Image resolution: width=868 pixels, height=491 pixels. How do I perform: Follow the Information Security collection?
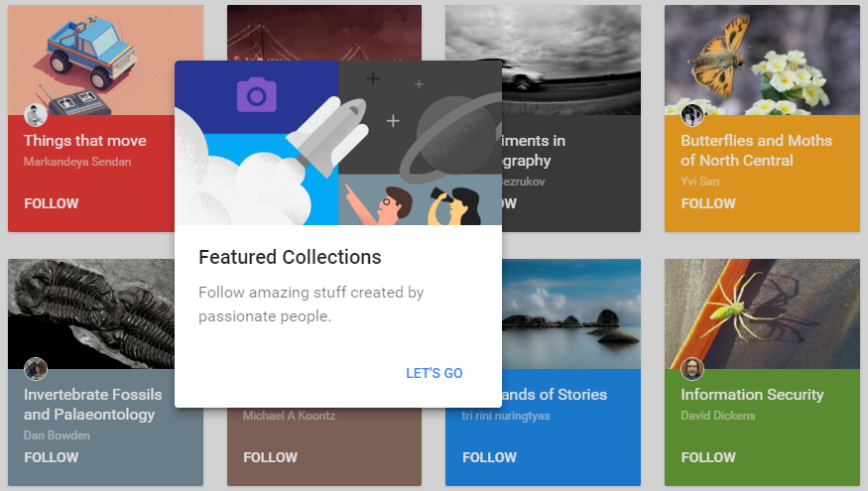click(707, 457)
